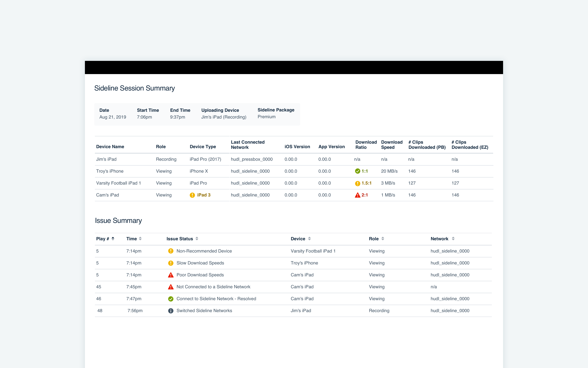Click the Role header in Issue Summary

point(374,239)
